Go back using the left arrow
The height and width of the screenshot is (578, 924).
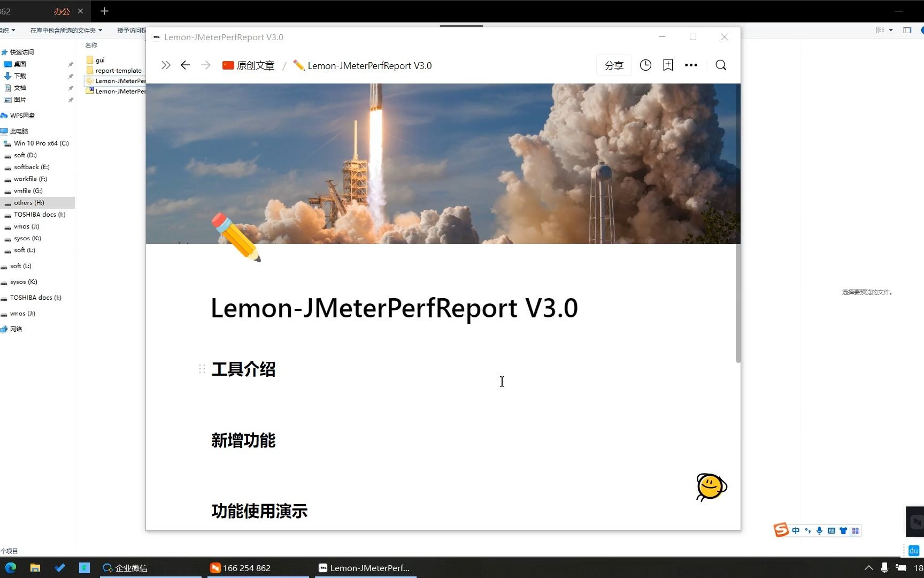[185, 65]
